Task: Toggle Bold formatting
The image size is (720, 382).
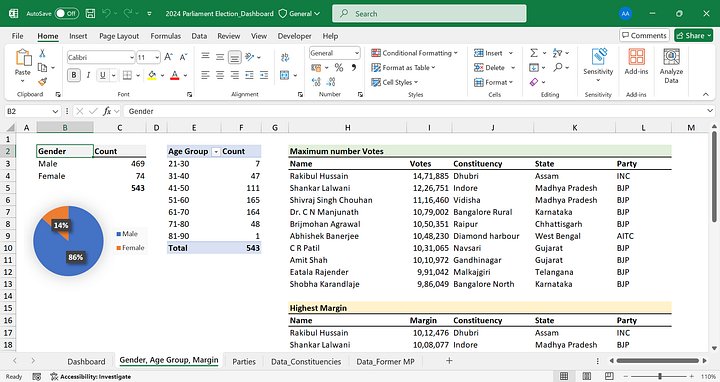Action: [74, 75]
